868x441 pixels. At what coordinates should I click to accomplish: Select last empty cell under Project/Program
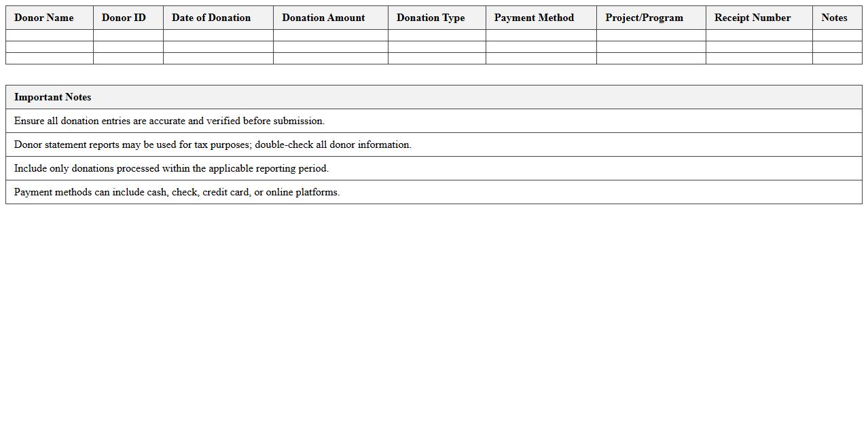tap(651, 58)
